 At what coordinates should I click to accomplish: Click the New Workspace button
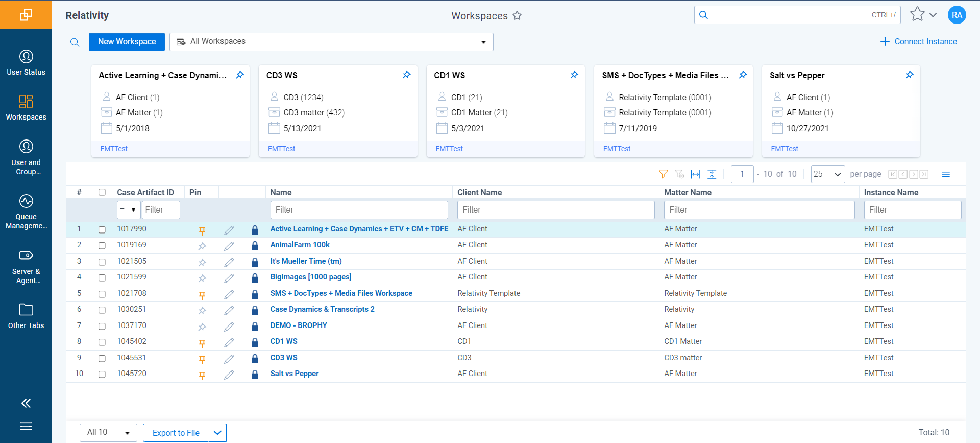point(127,42)
